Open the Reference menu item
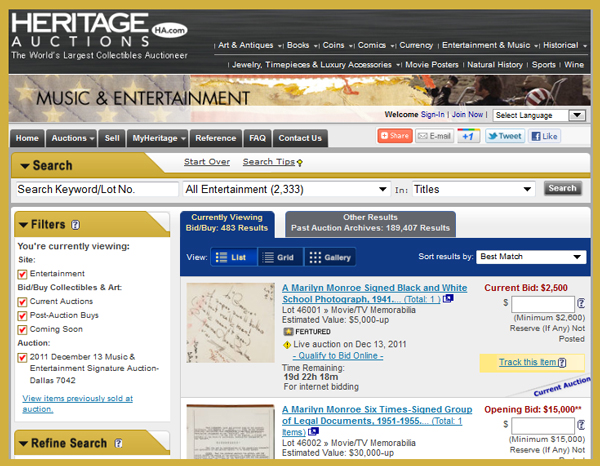The image size is (600, 466). pos(216,138)
